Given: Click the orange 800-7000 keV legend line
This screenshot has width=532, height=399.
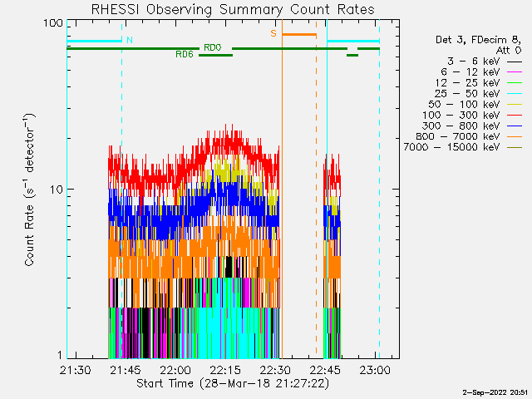Looking at the screenshot, I should tap(515, 136).
